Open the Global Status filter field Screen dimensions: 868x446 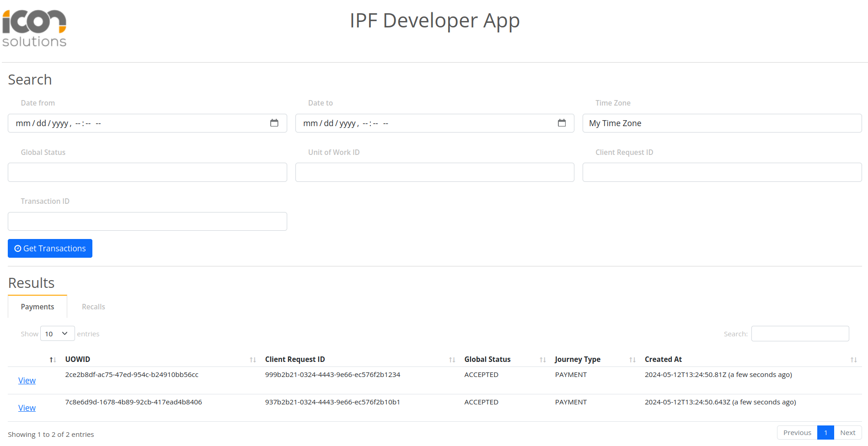(x=147, y=172)
